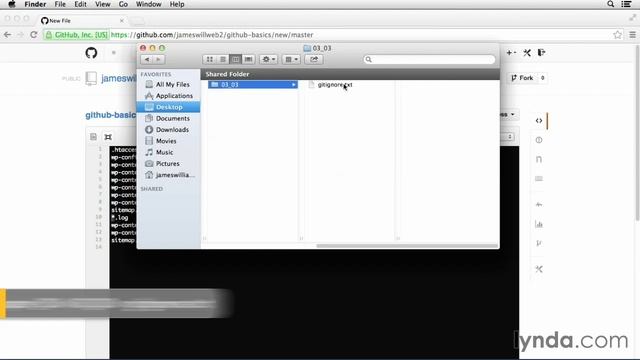Open the jameswi user link on GitHub

118,78
